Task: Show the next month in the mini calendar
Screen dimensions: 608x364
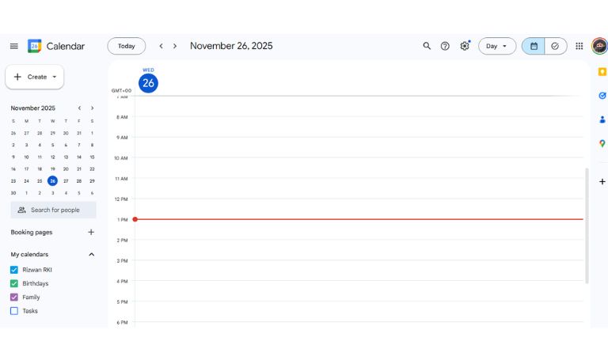Action: pos(93,108)
